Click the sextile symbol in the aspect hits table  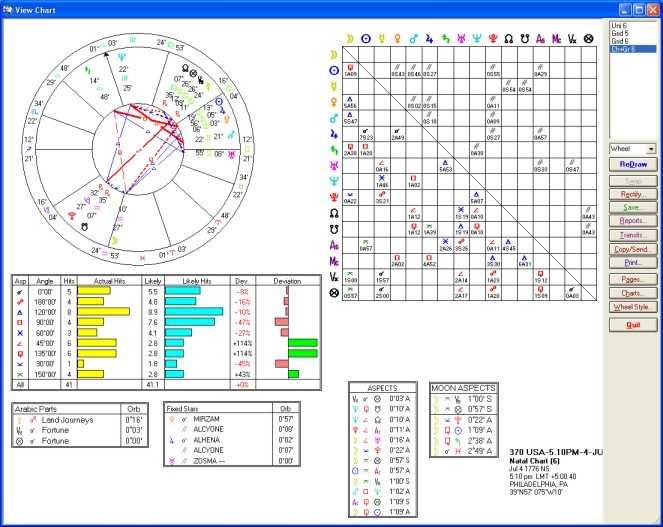point(19,333)
